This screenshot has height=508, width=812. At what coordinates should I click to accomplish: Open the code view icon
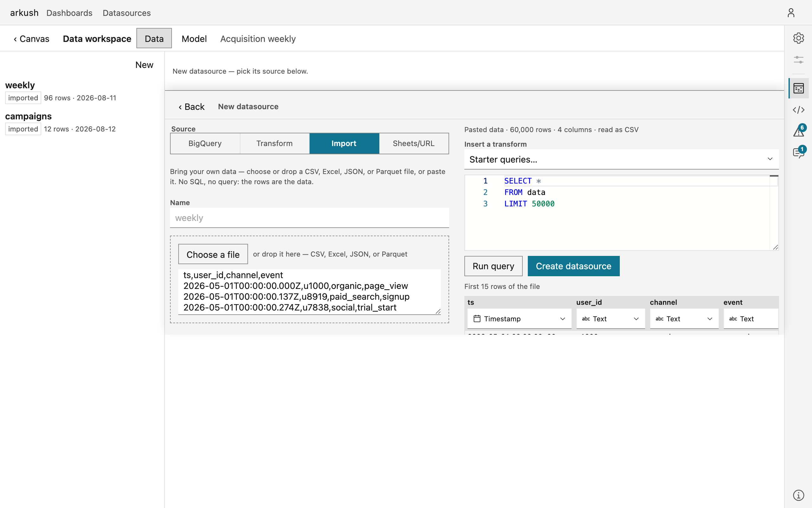(799, 110)
